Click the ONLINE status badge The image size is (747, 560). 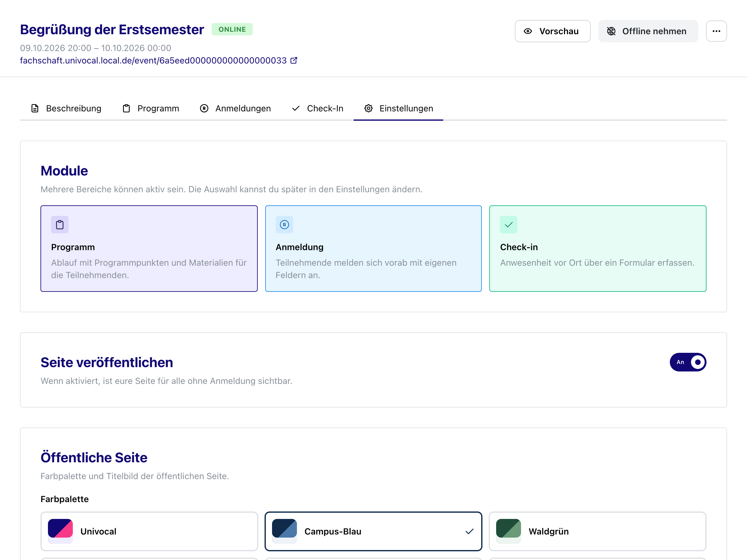(232, 29)
